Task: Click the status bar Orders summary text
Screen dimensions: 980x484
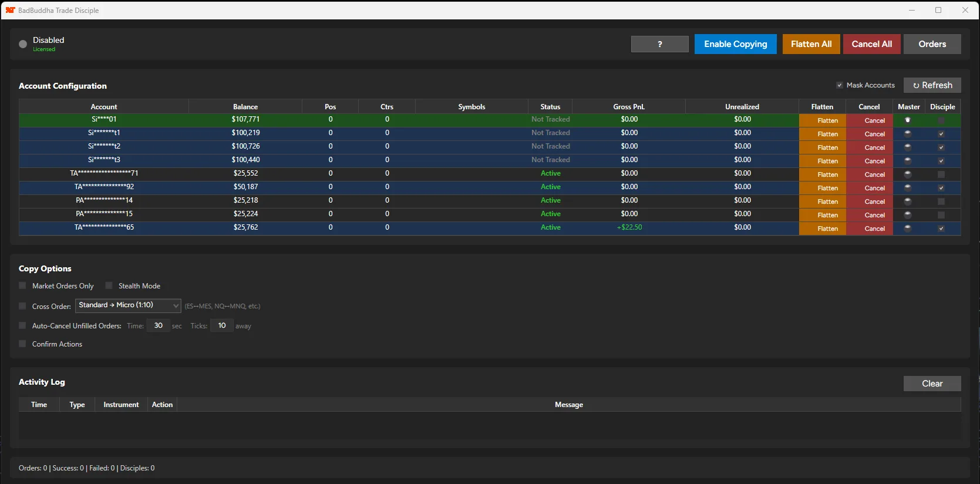Action: coord(86,468)
